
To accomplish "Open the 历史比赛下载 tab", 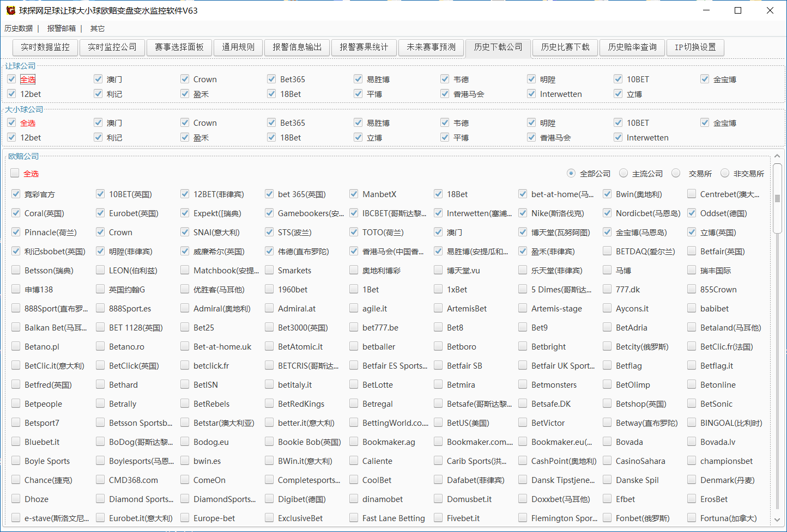I will 565,47.
